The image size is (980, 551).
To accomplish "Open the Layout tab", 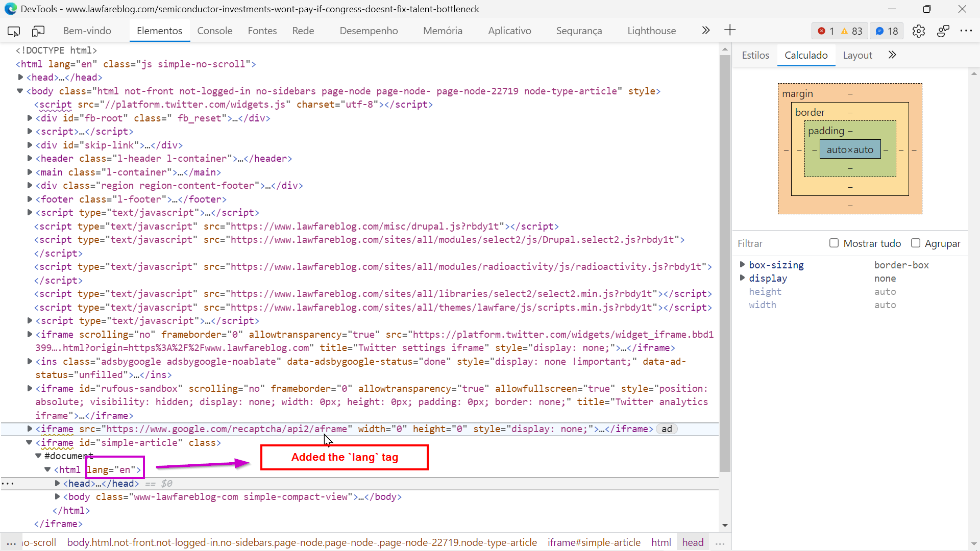I will [x=857, y=55].
